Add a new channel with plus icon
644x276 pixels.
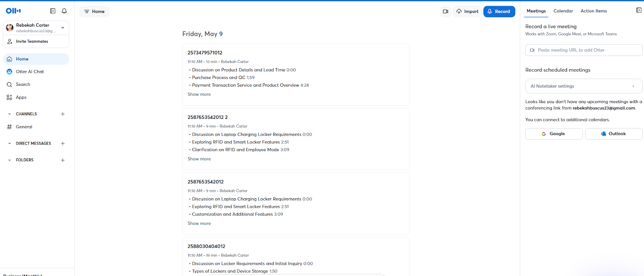(63, 114)
